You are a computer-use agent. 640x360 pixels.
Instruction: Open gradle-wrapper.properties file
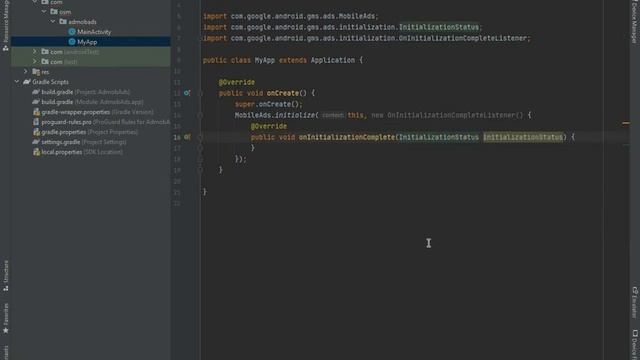click(93, 112)
